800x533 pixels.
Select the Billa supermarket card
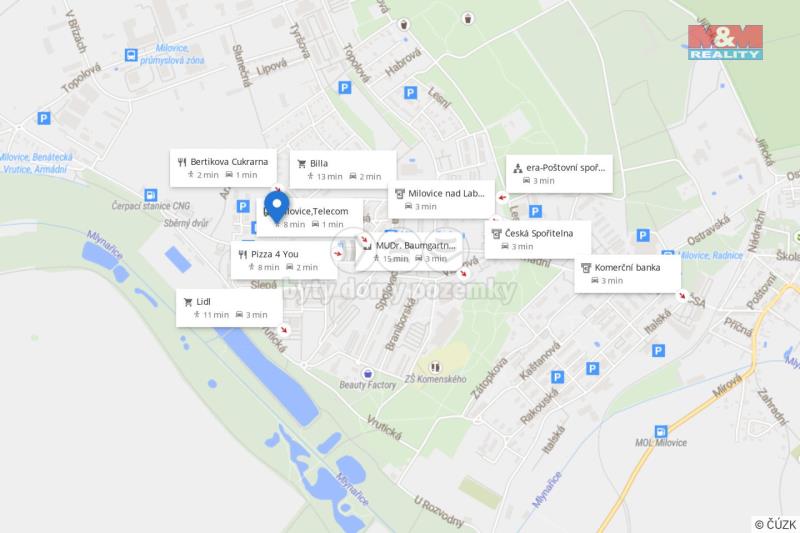click(343, 169)
